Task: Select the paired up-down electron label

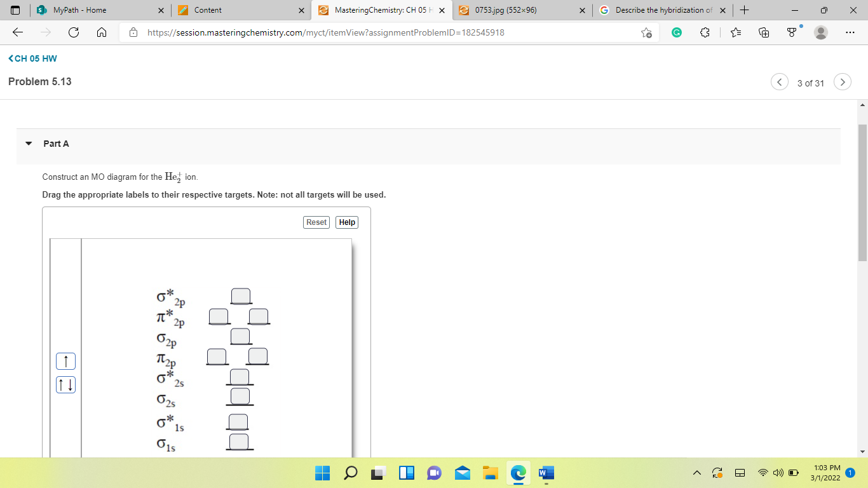Action: point(64,384)
